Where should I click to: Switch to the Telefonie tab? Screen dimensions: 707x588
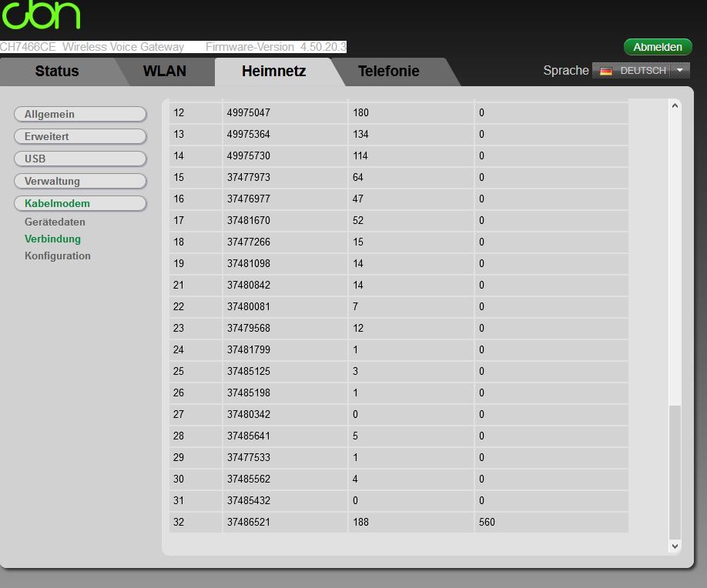(388, 71)
